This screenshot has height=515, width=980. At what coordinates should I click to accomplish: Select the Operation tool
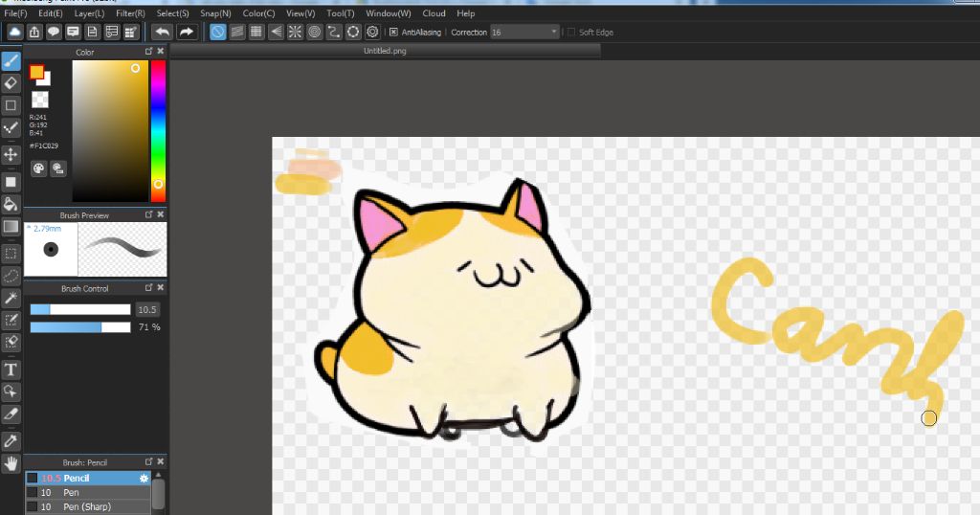11,392
